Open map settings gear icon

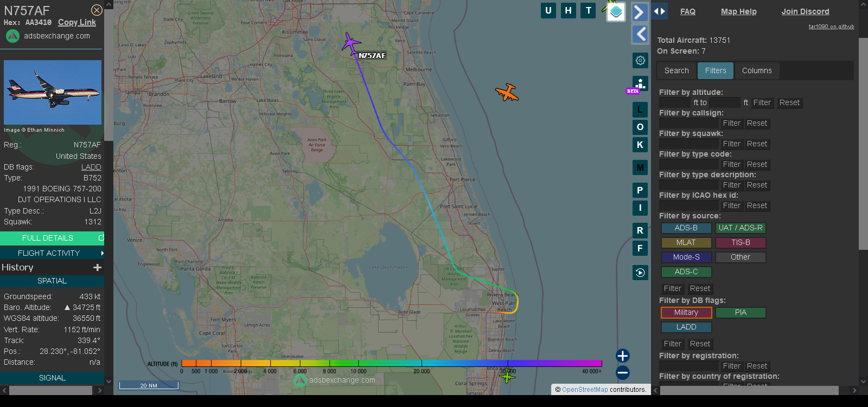tap(640, 60)
